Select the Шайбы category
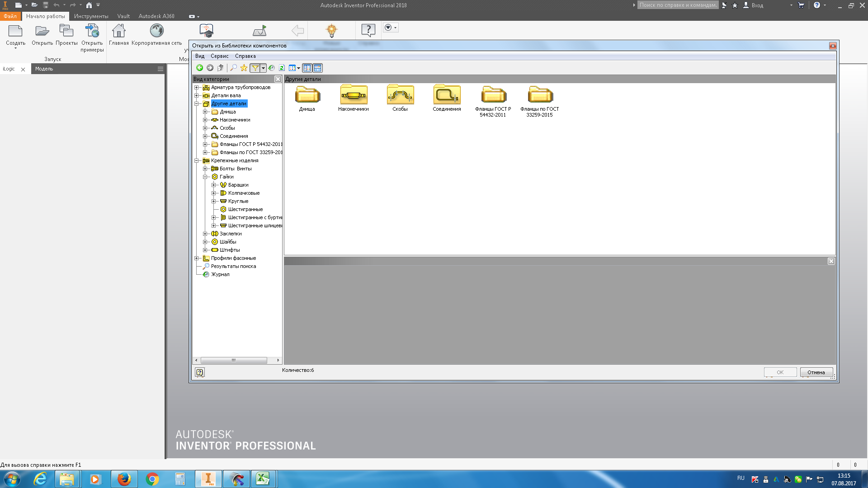Screen dimensions: 868x488 click(228, 242)
